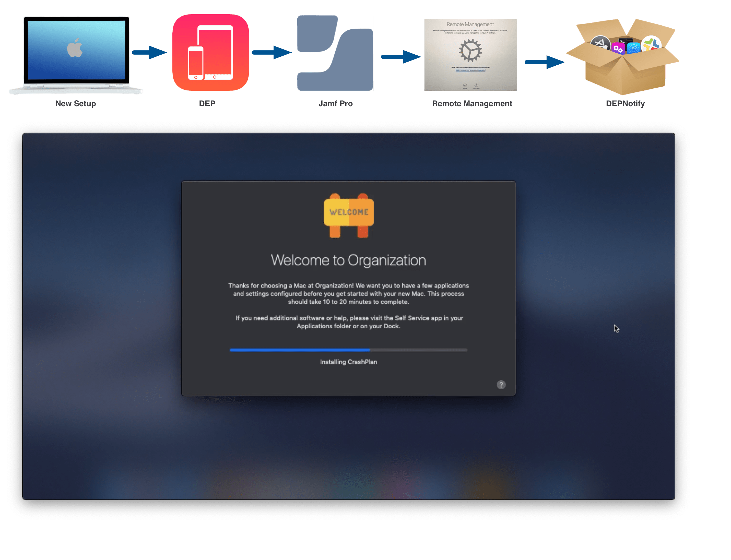Click the 'Learn more about remote management' link
731x560 pixels.
(x=470, y=70)
